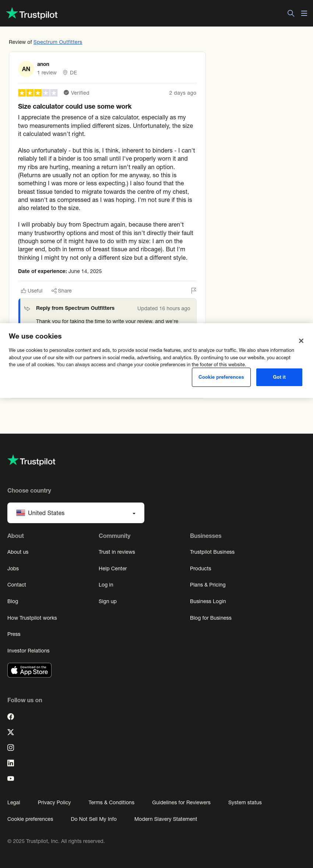Visit Trustpilot's Instagram profile
Image resolution: width=313 pixels, height=868 pixels.
pos(11,748)
